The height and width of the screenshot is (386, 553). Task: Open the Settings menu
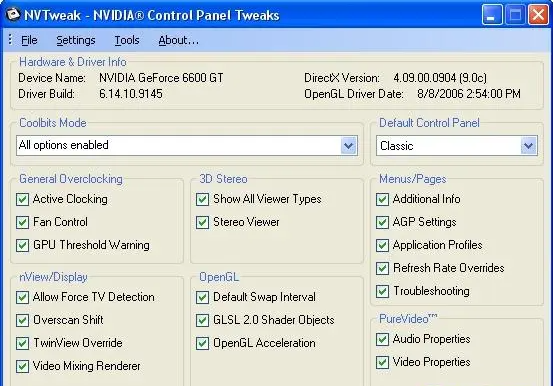(76, 40)
